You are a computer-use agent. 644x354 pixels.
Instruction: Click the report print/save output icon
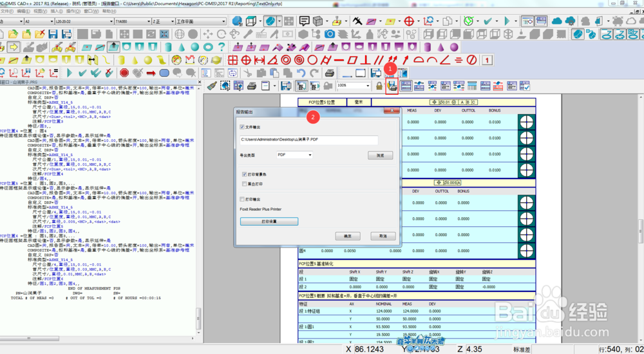[x=392, y=86]
